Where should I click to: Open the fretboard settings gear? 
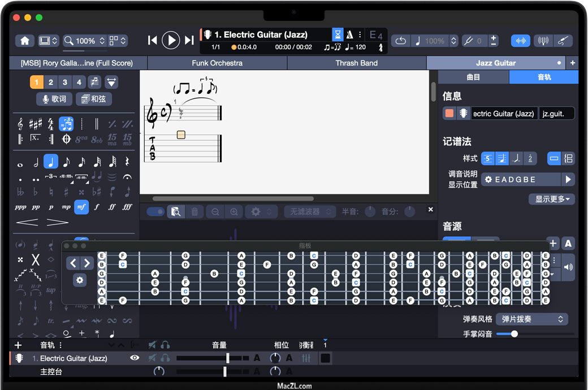[80, 280]
